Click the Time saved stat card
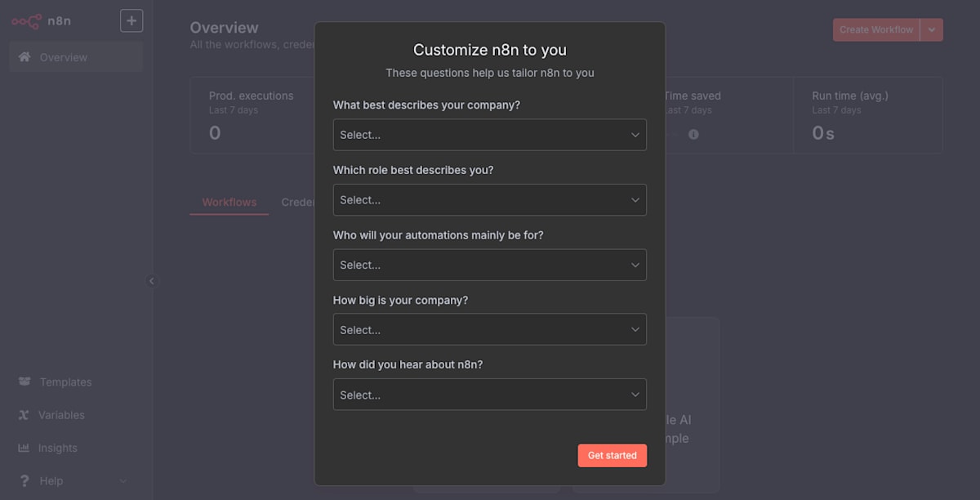 coord(728,115)
